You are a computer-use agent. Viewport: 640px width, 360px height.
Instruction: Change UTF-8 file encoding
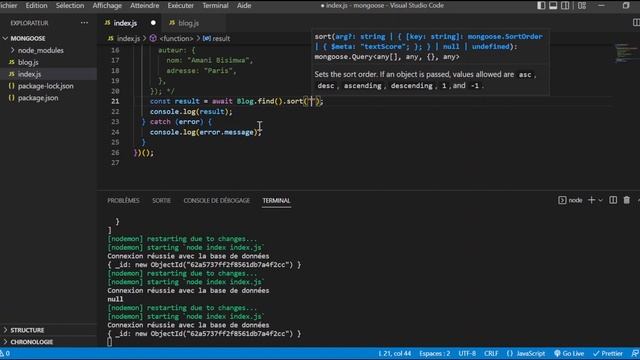click(x=467, y=353)
